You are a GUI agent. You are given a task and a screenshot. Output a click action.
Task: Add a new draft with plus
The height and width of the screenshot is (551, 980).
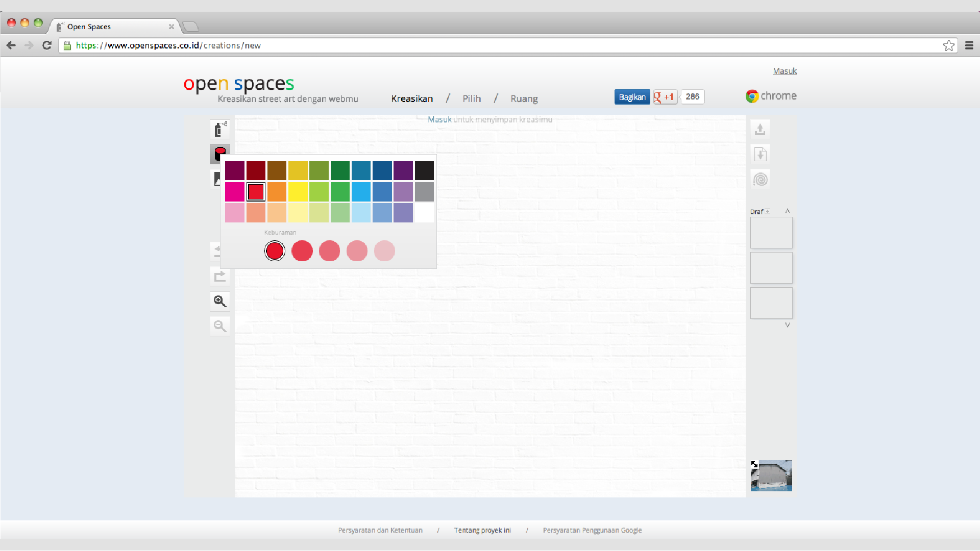[x=767, y=211]
